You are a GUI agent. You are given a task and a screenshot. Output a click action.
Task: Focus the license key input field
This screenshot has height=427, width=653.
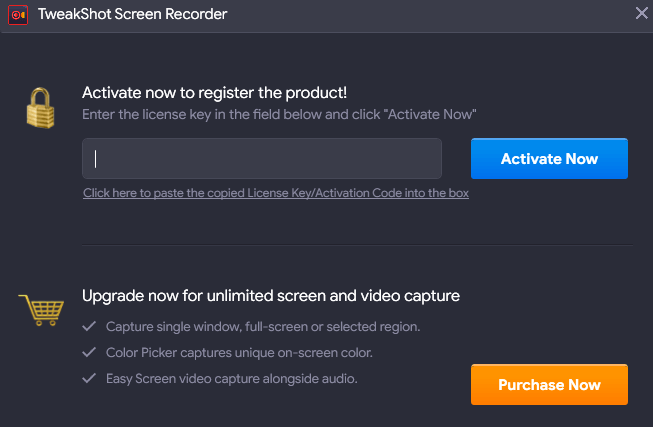pyautogui.click(x=262, y=158)
